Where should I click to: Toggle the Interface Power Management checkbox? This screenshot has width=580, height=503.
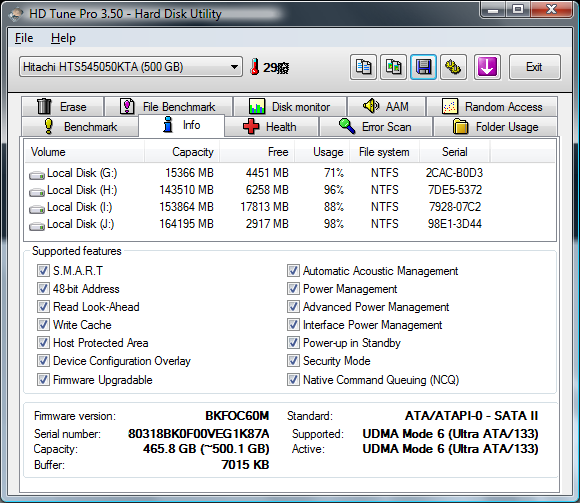click(x=293, y=325)
